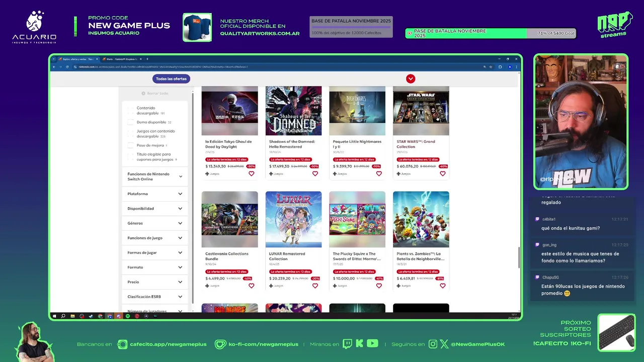Click c4bita1's username in chat

click(549, 219)
